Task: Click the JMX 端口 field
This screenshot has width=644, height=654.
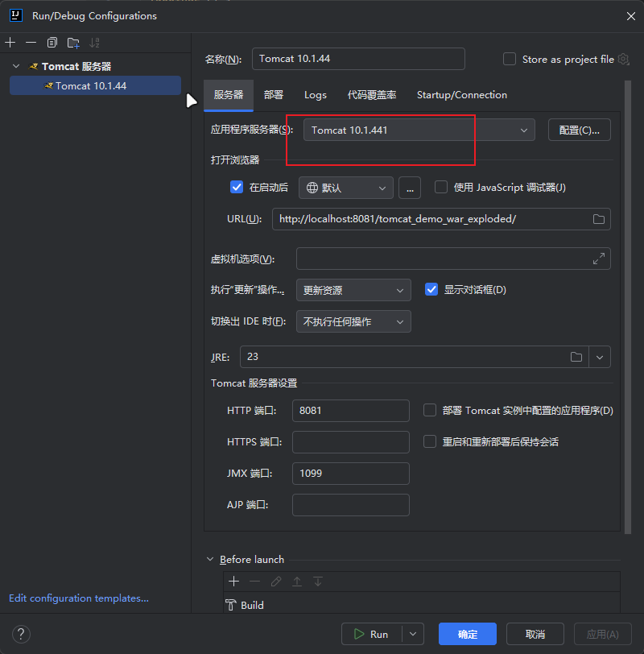Action: pos(351,474)
